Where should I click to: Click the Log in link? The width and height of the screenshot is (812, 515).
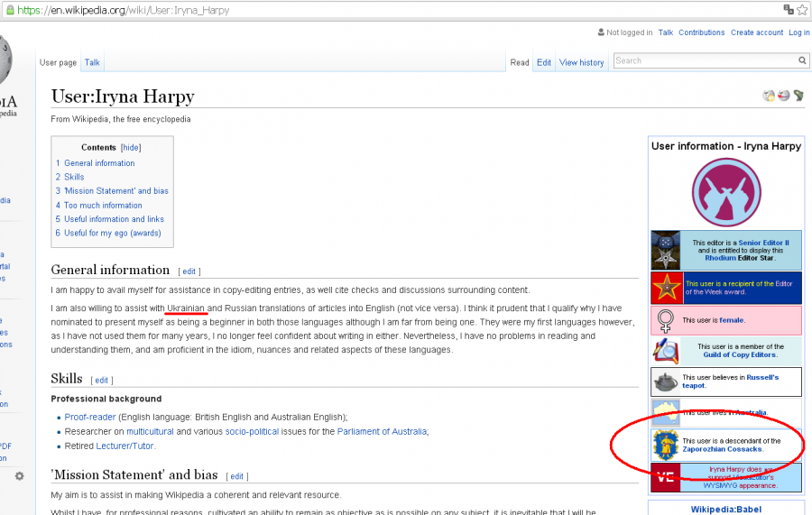[798, 32]
